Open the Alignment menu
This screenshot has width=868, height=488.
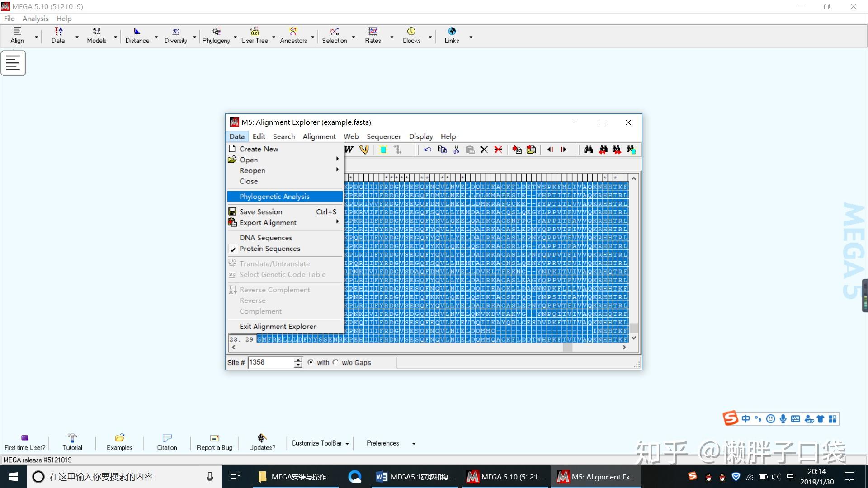(x=319, y=136)
